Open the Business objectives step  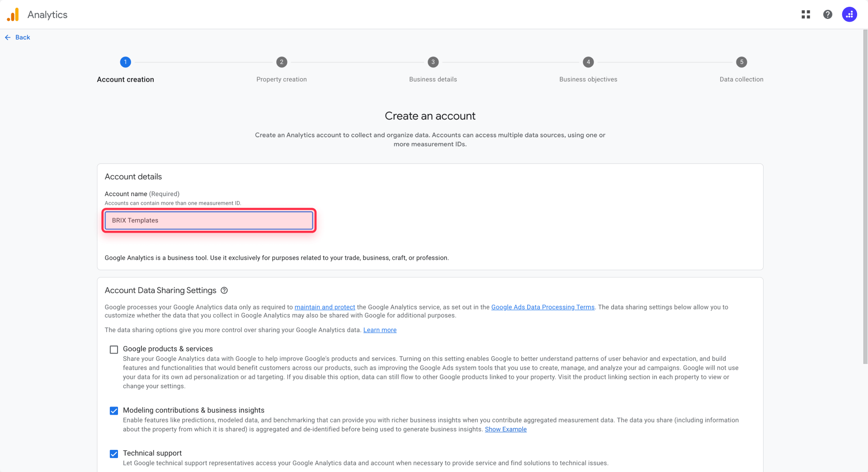coord(588,62)
